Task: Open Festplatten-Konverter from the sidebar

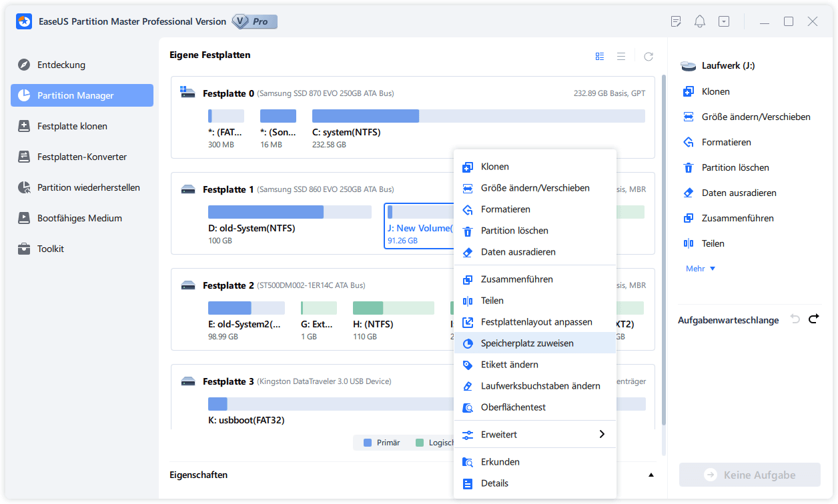Action: 82,157
